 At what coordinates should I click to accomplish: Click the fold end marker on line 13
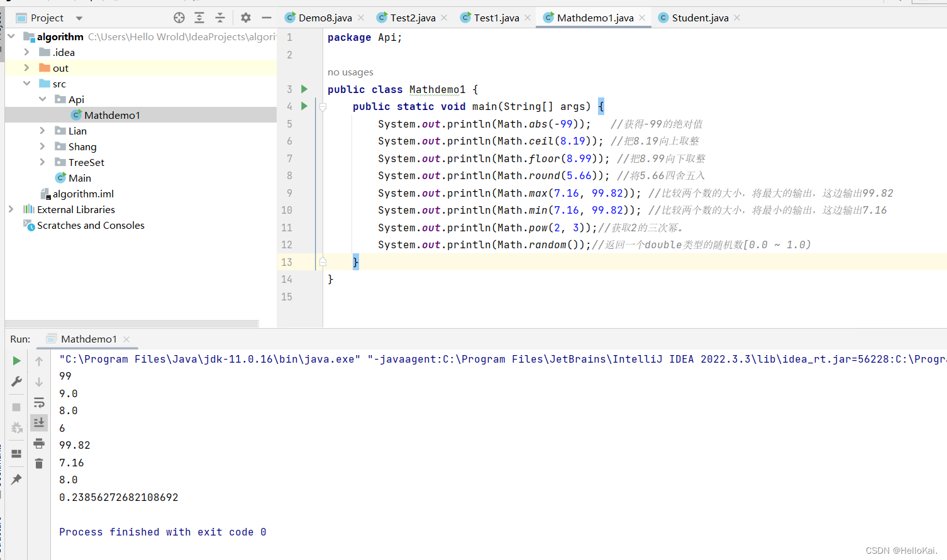tap(323, 261)
